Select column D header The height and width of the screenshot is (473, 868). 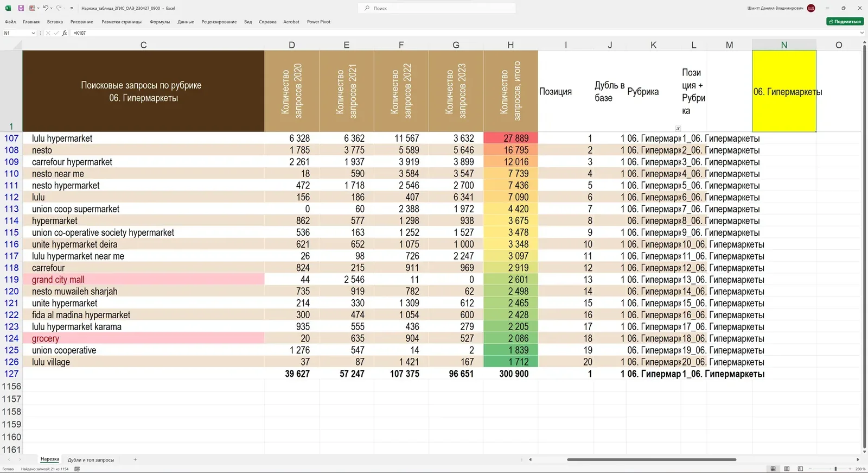coord(292,45)
